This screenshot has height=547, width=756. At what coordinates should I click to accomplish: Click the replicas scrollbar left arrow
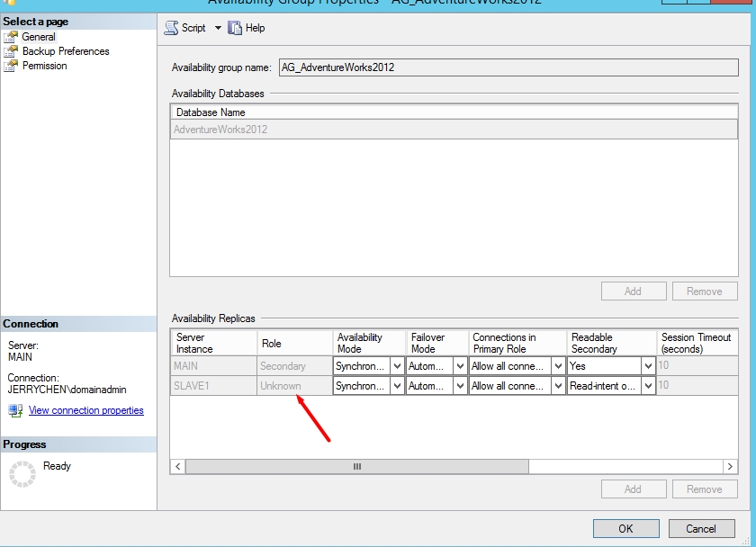tap(178, 467)
